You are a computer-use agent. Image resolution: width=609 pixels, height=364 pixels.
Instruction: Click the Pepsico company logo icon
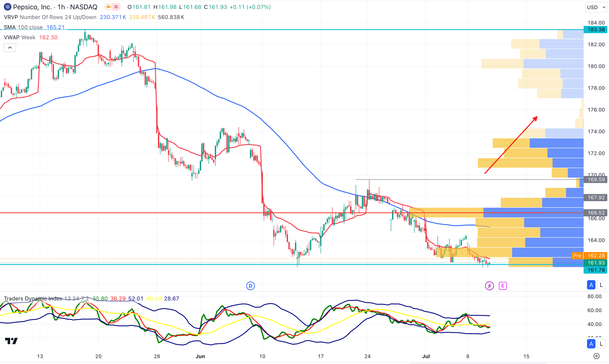7,7
